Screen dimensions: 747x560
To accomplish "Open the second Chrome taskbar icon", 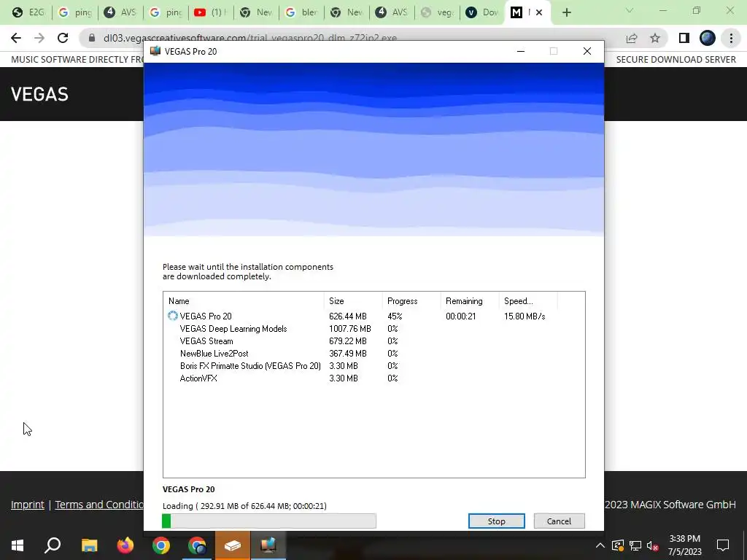I will (197, 545).
